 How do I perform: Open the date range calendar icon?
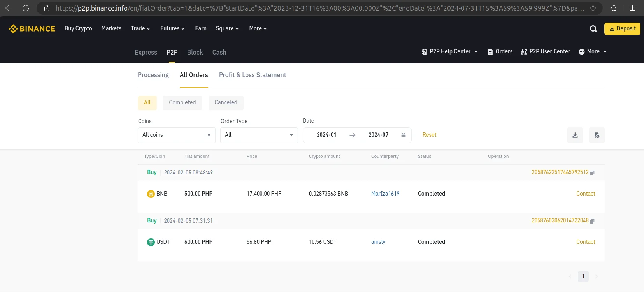(404, 135)
